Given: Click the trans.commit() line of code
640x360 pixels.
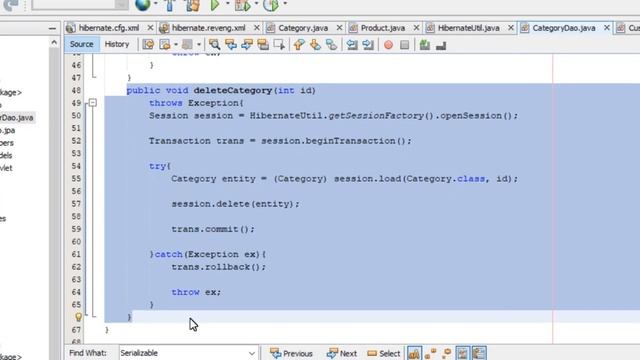Looking at the screenshot, I should pos(213,229).
